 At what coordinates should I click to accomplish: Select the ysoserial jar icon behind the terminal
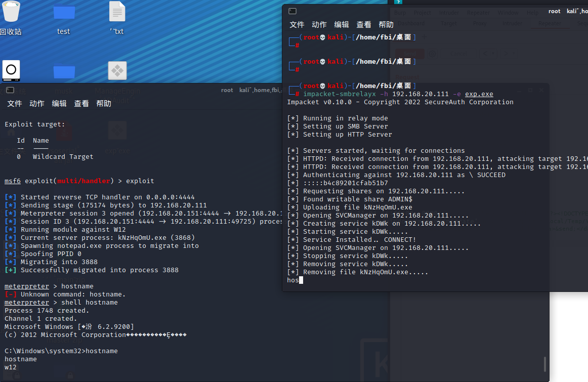point(64,132)
